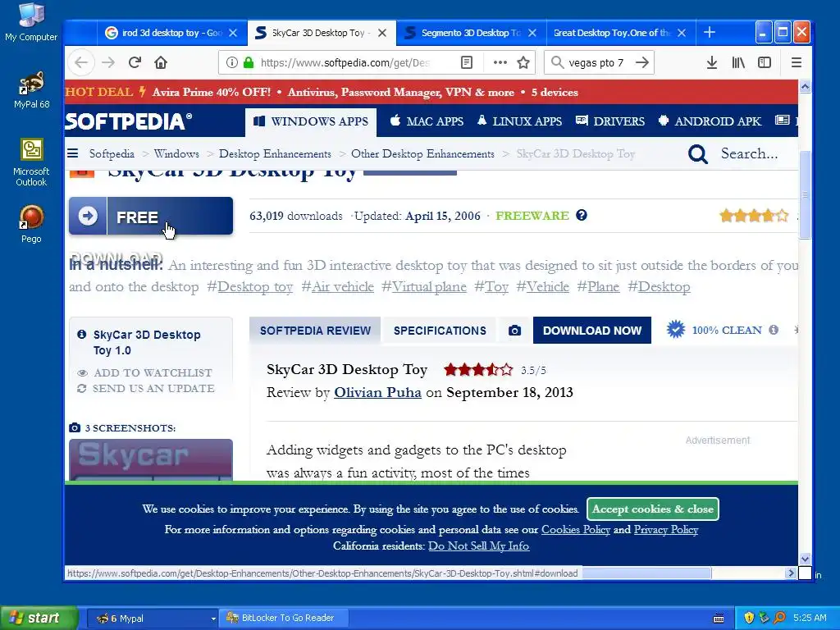Click the Softpedia search magnifier icon
Image resolution: width=840 pixels, height=630 pixels.
point(697,154)
